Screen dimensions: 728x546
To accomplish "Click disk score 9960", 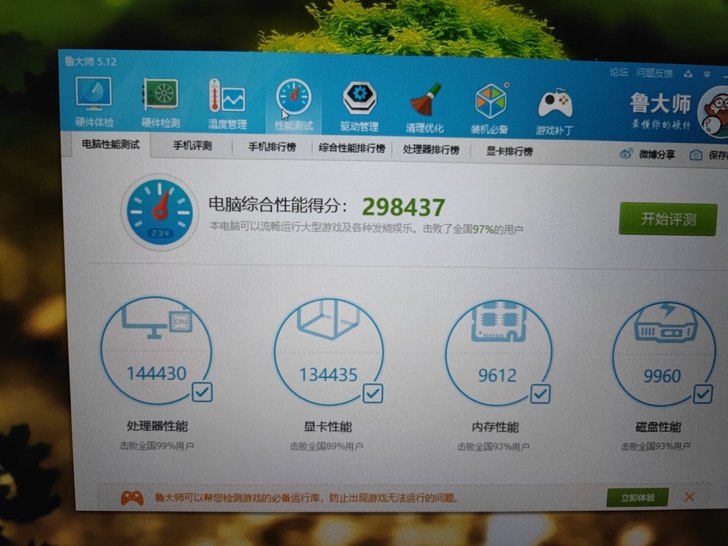I will click(662, 376).
